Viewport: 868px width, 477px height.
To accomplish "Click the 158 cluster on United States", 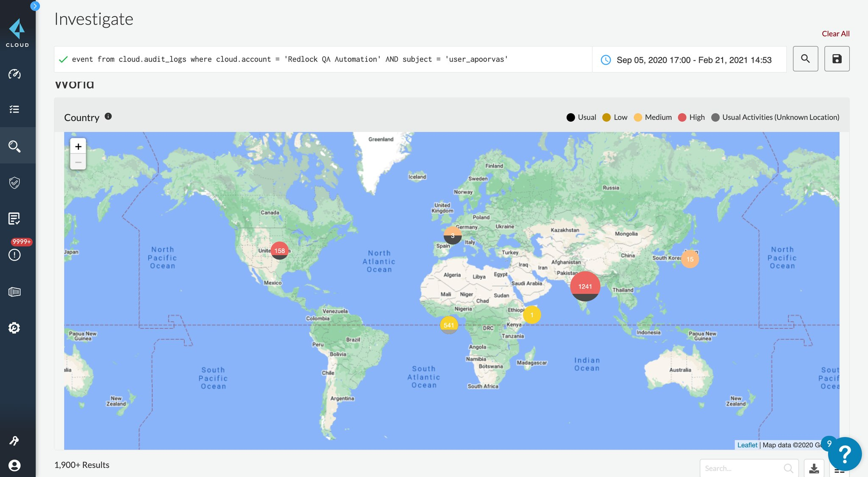I will (279, 251).
